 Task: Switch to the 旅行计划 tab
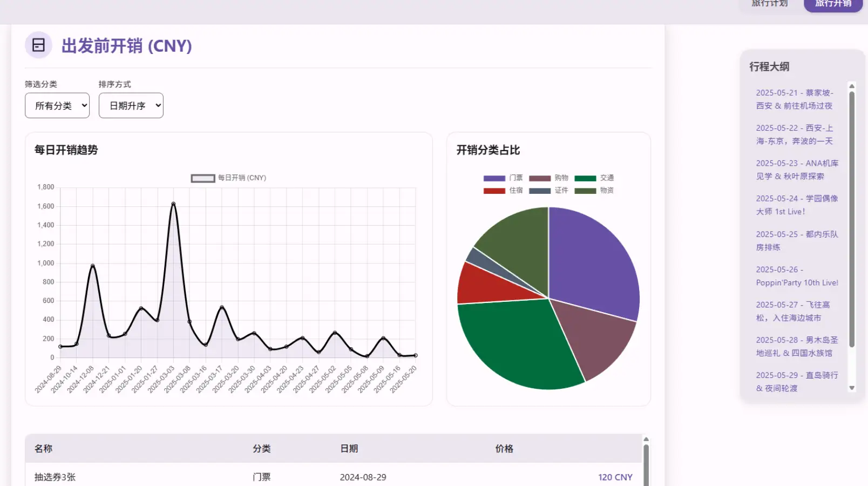(769, 4)
